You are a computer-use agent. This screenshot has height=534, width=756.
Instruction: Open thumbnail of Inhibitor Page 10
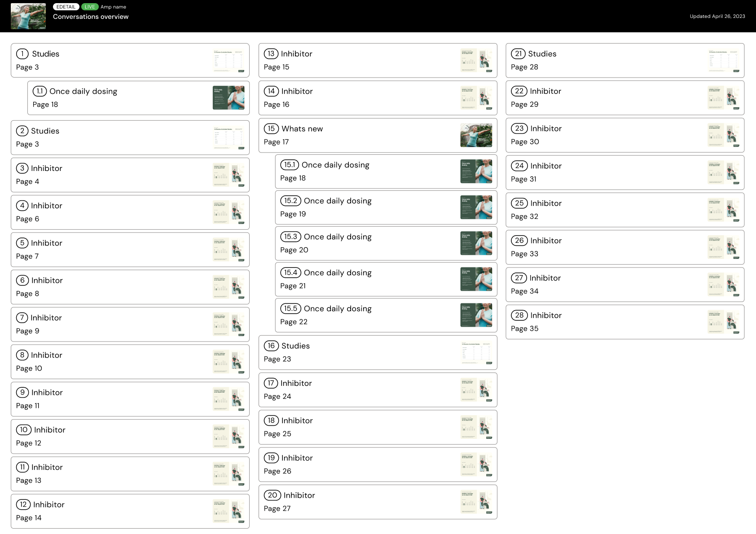coord(229,362)
